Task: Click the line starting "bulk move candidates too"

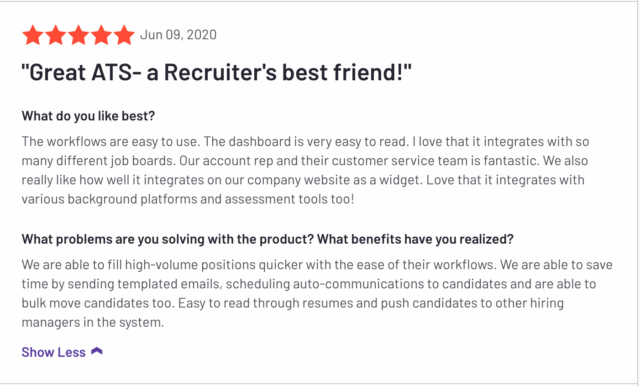Action: tap(293, 304)
